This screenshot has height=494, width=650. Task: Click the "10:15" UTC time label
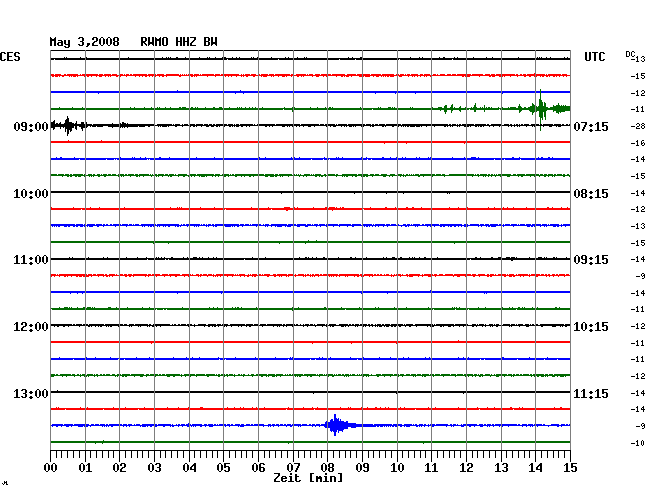591,327
